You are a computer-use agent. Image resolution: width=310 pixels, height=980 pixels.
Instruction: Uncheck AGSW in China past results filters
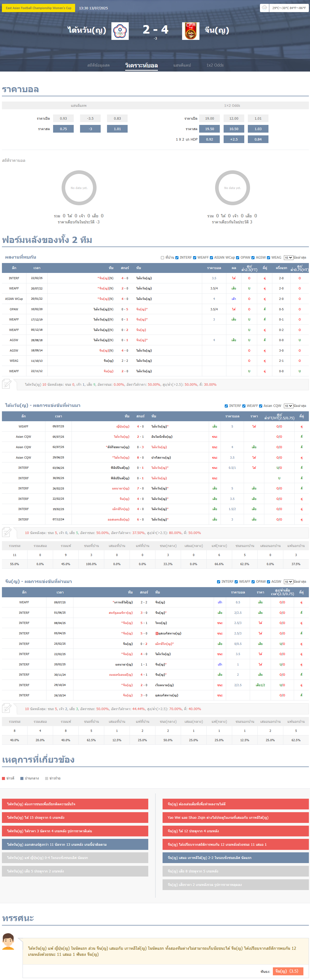[x=268, y=582]
